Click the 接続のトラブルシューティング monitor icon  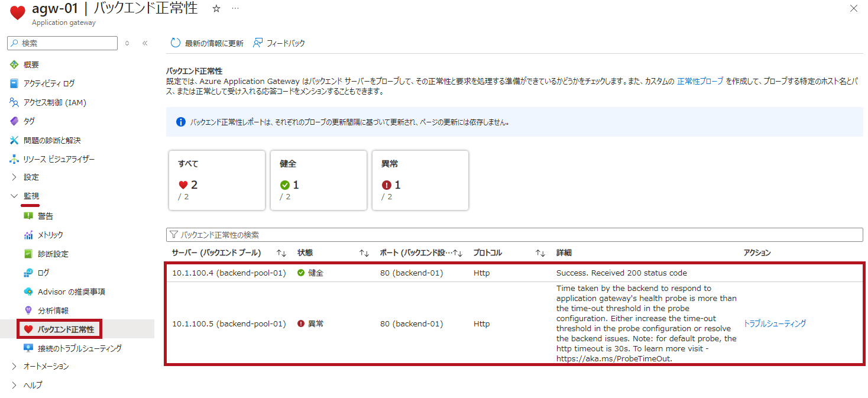28,348
